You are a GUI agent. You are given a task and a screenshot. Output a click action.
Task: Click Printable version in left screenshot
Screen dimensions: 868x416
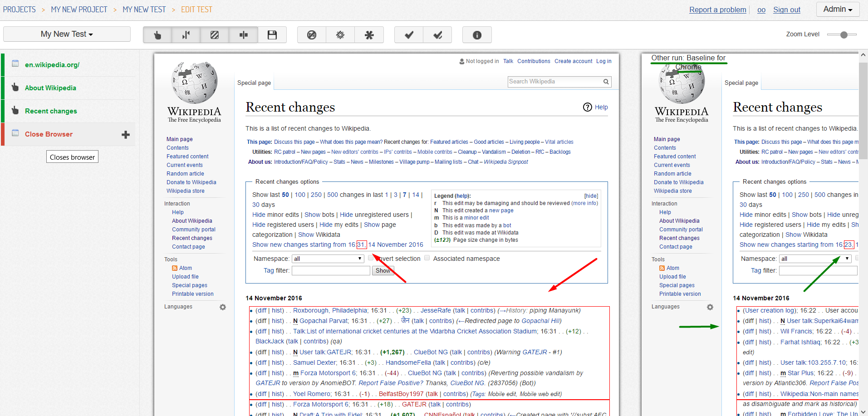192,294
